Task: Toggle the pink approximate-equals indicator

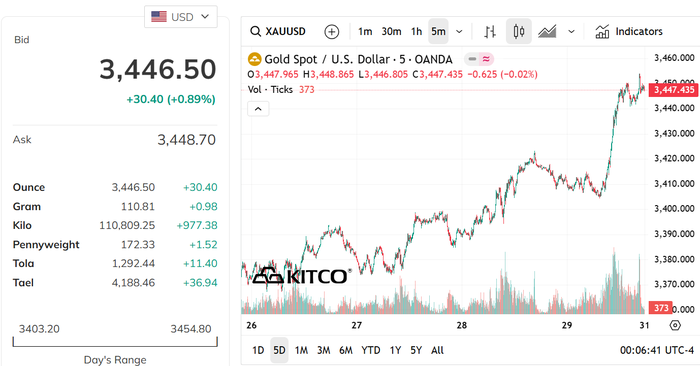Action: [x=486, y=59]
